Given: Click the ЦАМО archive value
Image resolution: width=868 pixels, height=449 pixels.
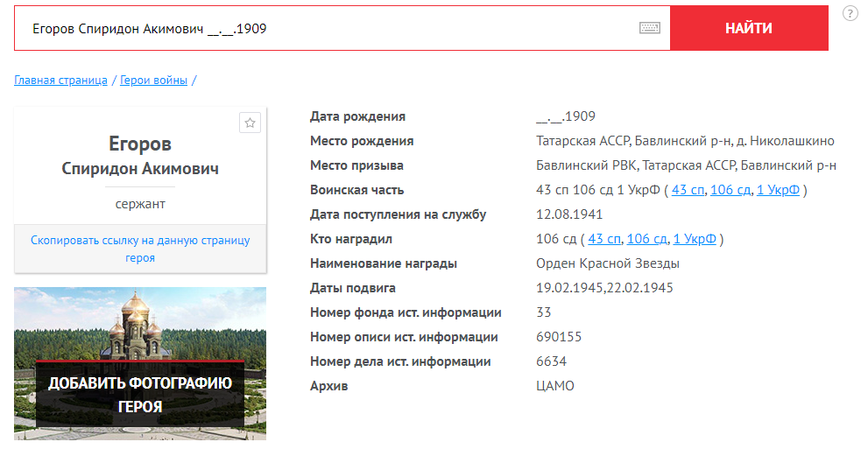Looking at the screenshot, I should (554, 386).
